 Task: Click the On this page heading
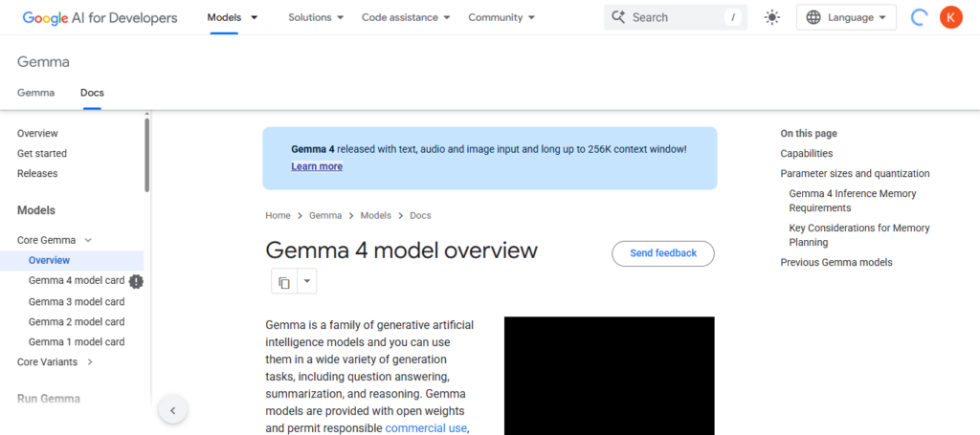pyautogui.click(x=809, y=134)
